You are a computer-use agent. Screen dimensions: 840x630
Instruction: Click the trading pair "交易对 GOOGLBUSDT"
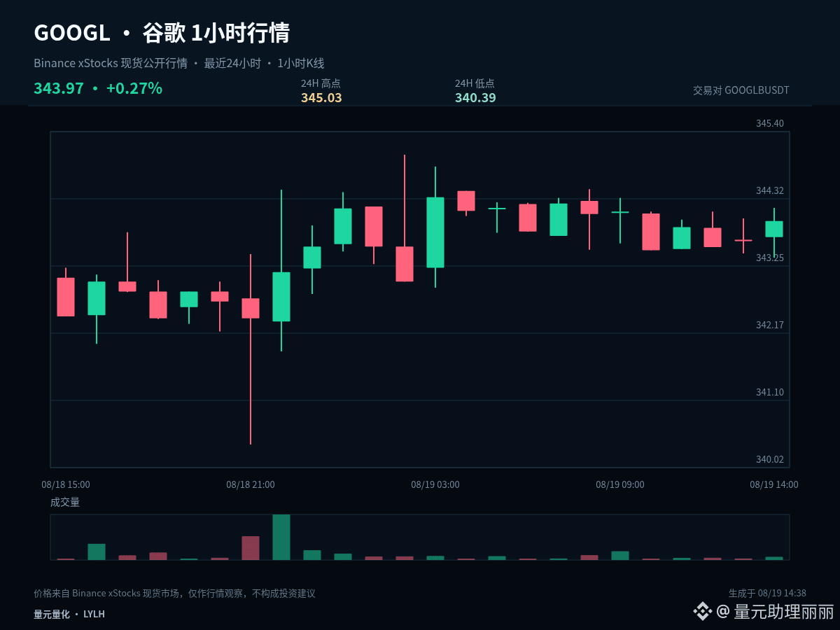(x=741, y=90)
